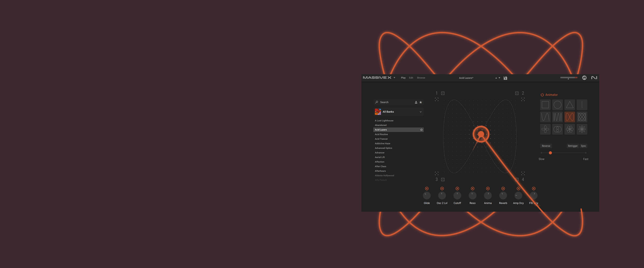Viewport: 644px width, 268px height.
Task: Select the Afterhours preset
Action: pyautogui.click(x=380, y=171)
